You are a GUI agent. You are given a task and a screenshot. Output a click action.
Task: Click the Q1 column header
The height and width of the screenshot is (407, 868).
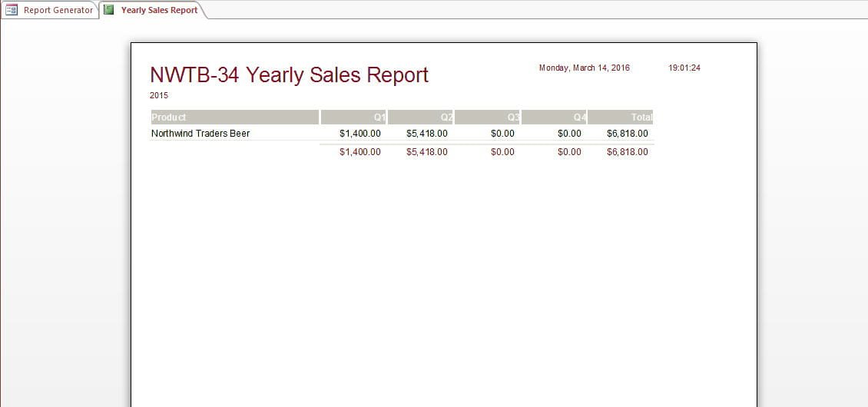coord(353,117)
